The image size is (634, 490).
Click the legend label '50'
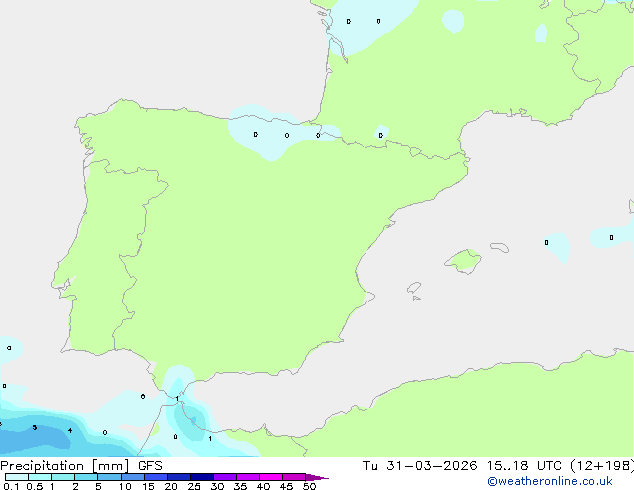[x=309, y=486]
